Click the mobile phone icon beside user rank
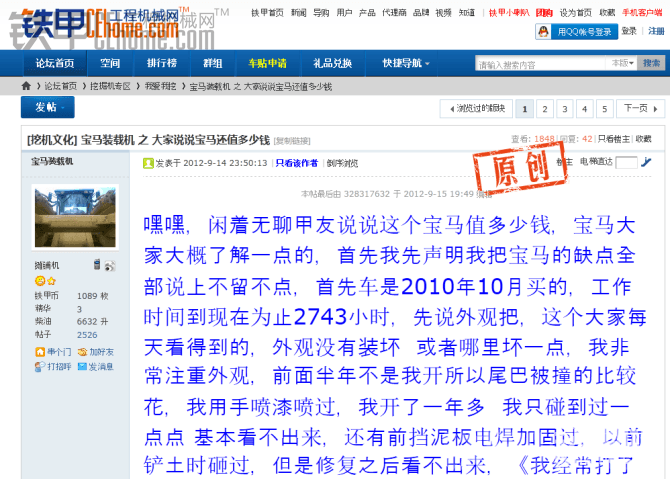 [97, 265]
